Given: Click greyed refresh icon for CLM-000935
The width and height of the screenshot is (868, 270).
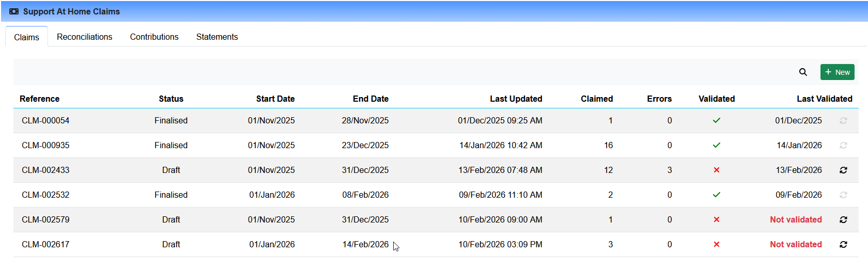Looking at the screenshot, I should [843, 146].
